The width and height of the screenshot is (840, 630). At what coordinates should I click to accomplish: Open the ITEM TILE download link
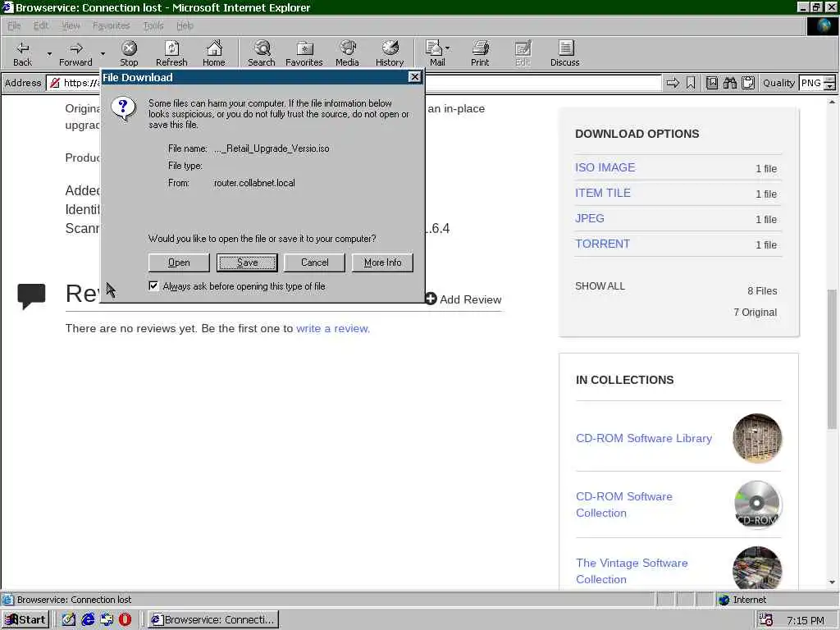(603, 193)
